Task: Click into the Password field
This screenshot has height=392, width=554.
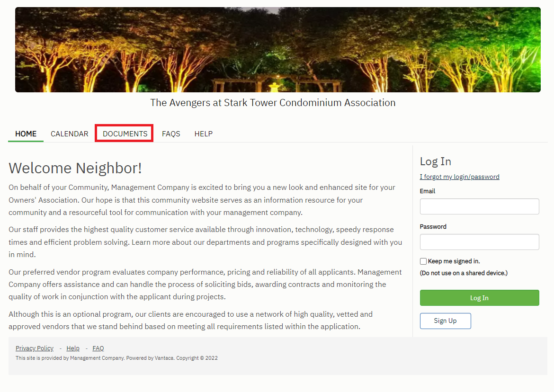Action: 480,242
